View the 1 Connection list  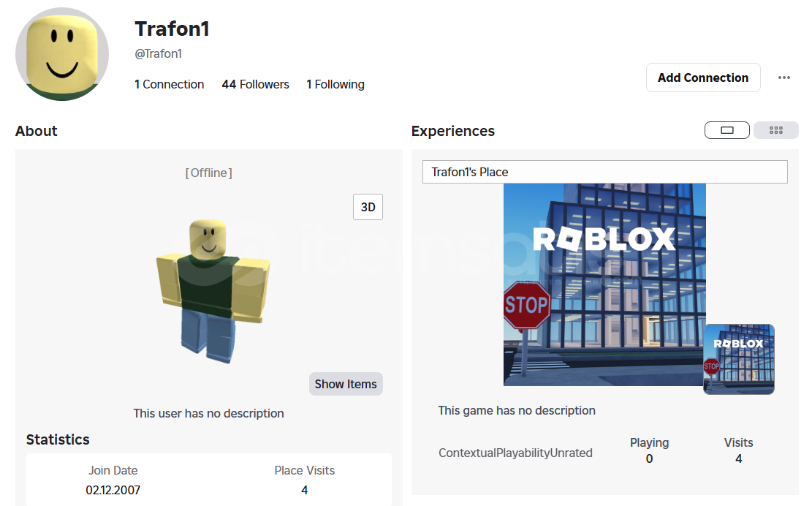pos(170,84)
